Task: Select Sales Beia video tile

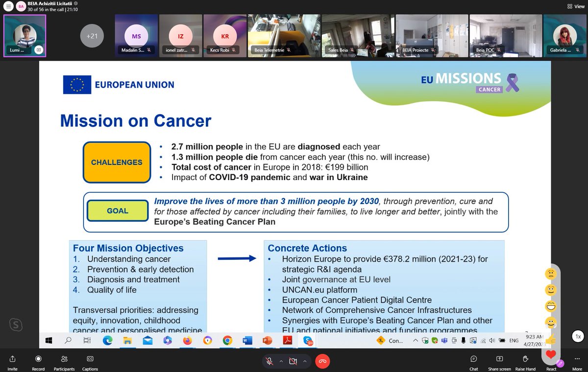Action: coord(358,36)
